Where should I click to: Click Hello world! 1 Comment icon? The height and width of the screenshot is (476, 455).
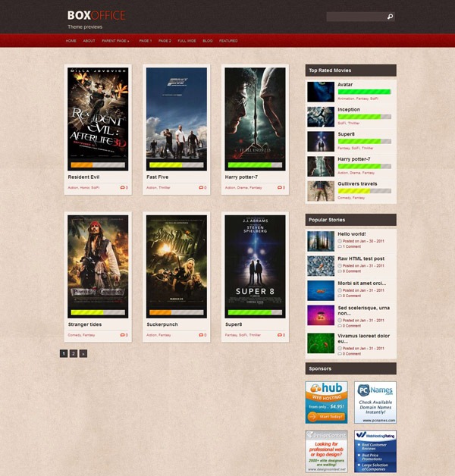pos(340,246)
